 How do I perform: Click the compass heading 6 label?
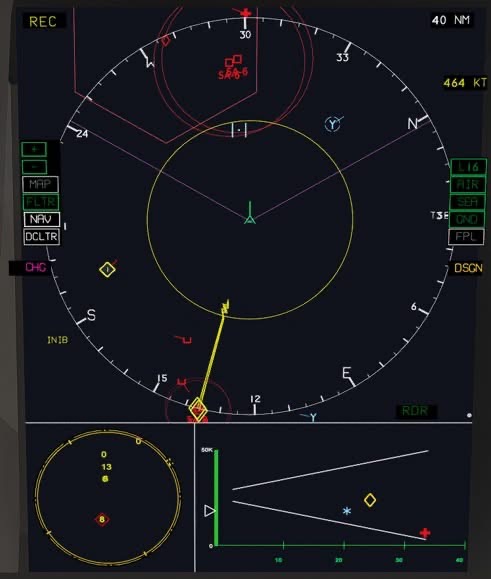414,307
